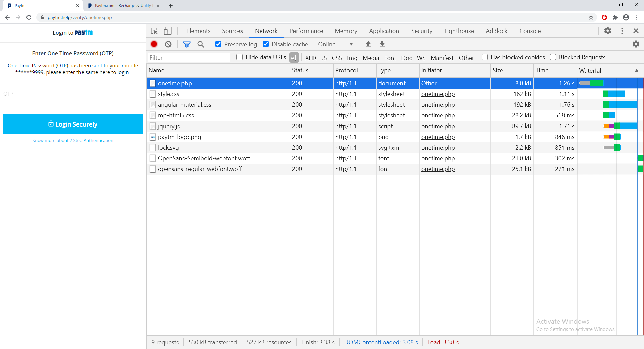Toggle the device toolbar icon

tap(168, 31)
